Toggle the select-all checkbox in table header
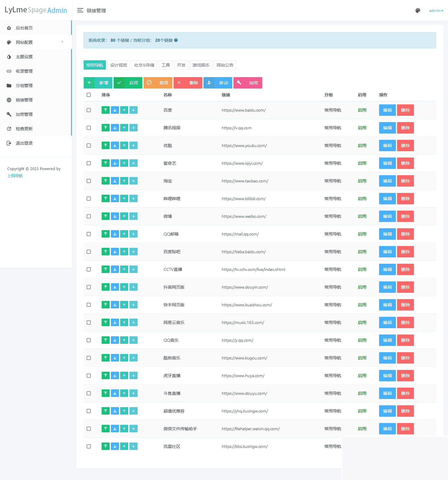 [89, 95]
